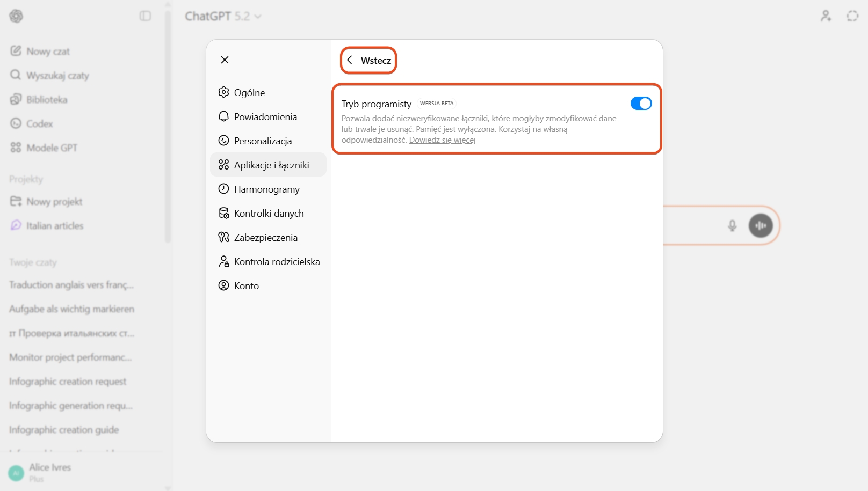This screenshot has width=868, height=491.
Task: Click the Konto profile icon
Action: click(223, 285)
